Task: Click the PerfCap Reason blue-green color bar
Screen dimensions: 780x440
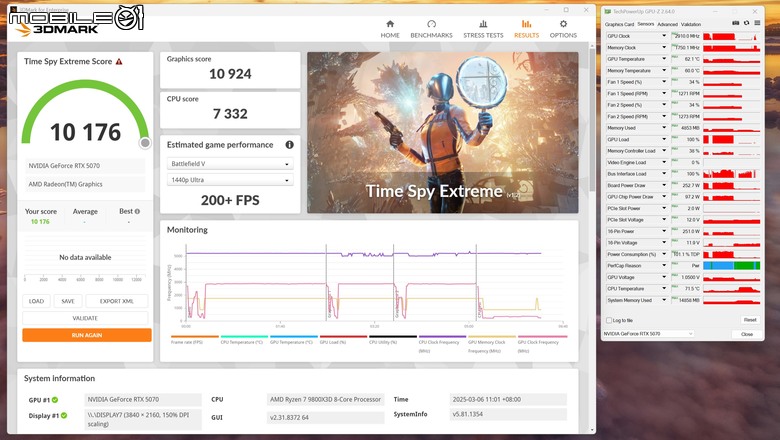Action: pos(731,265)
